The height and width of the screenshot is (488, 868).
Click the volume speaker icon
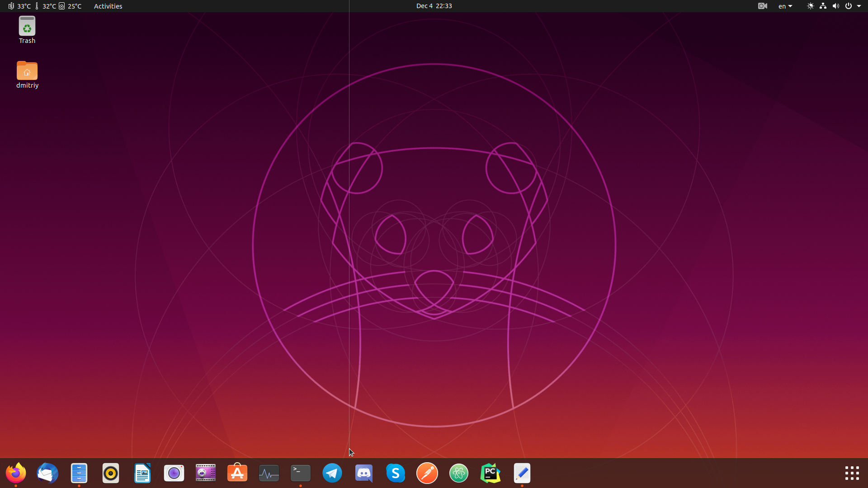coord(836,6)
